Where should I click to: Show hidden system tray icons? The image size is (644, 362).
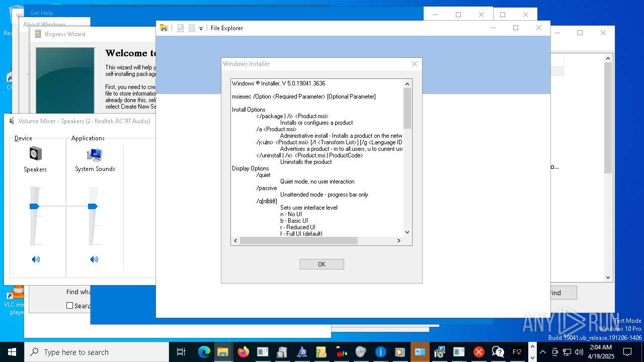point(543,352)
